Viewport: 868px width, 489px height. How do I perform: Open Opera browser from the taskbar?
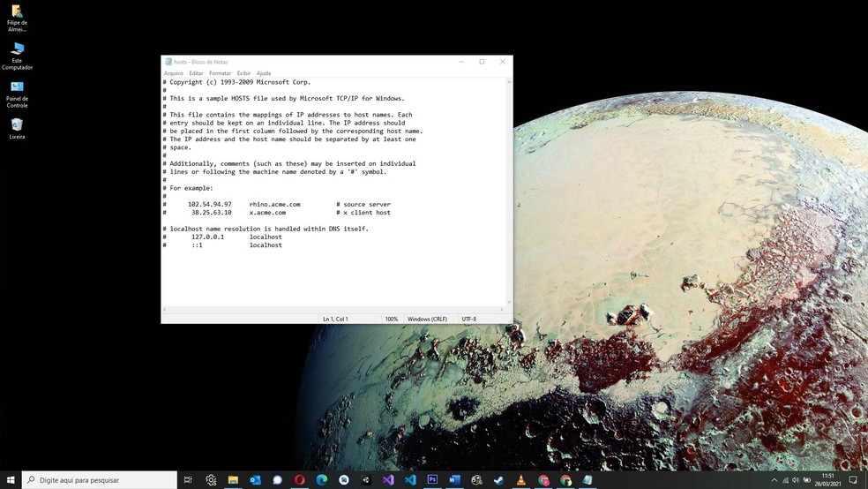300,480
